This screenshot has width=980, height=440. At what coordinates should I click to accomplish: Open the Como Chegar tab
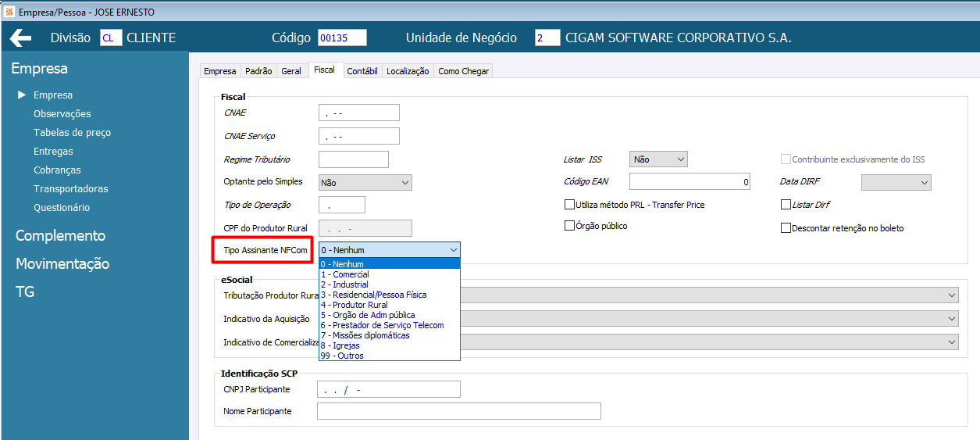(x=463, y=71)
